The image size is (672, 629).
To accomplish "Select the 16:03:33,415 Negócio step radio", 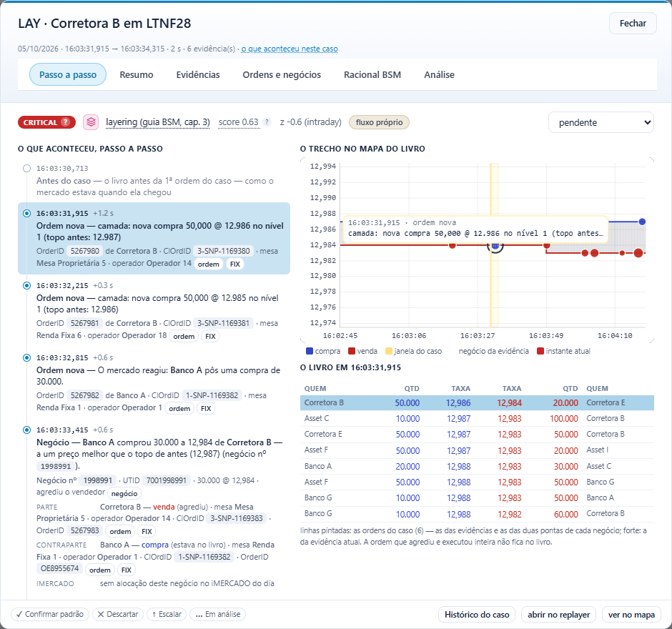I will [x=26, y=430].
